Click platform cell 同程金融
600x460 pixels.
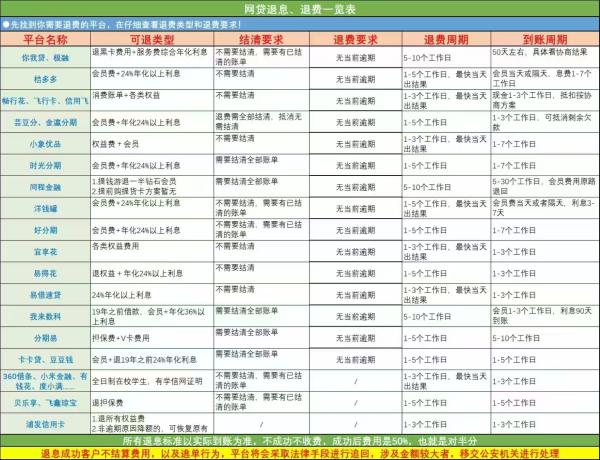click(45, 187)
